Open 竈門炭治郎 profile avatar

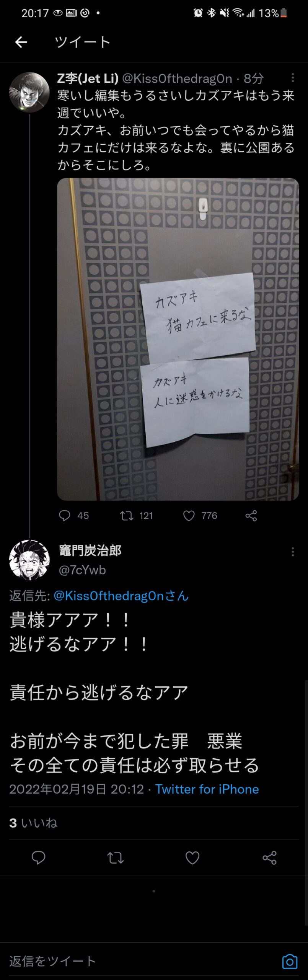coord(29,560)
